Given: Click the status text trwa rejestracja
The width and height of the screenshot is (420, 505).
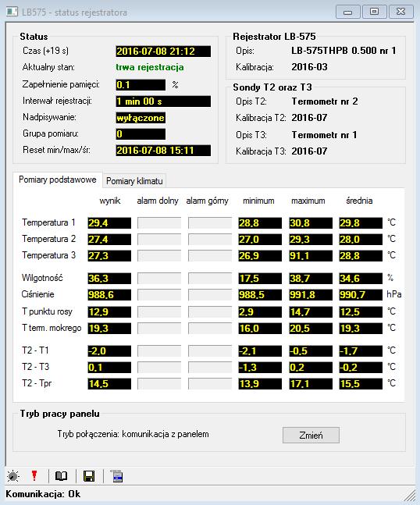Looking at the screenshot, I should point(150,67).
